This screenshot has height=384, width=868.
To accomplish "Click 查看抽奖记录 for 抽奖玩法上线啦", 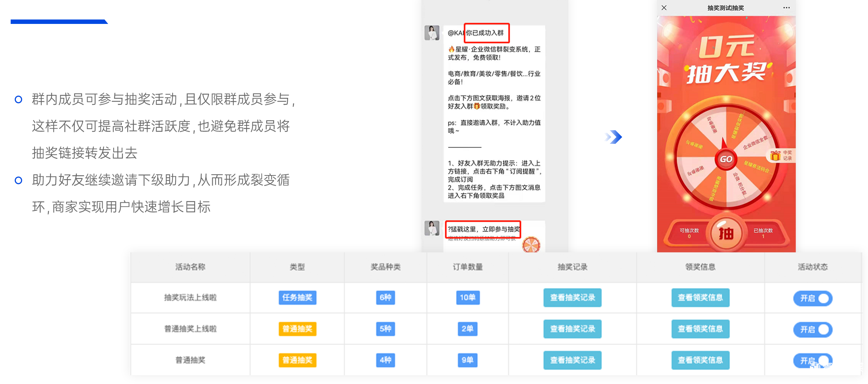I will (572, 298).
